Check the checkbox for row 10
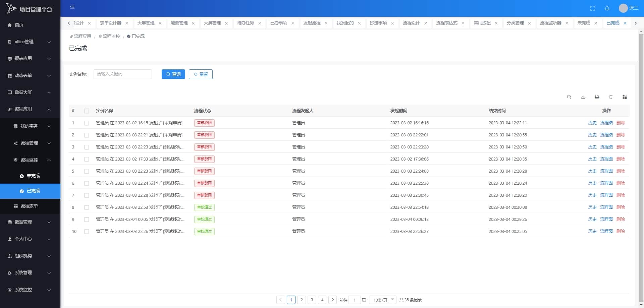The image size is (644, 308). click(x=87, y=232)
